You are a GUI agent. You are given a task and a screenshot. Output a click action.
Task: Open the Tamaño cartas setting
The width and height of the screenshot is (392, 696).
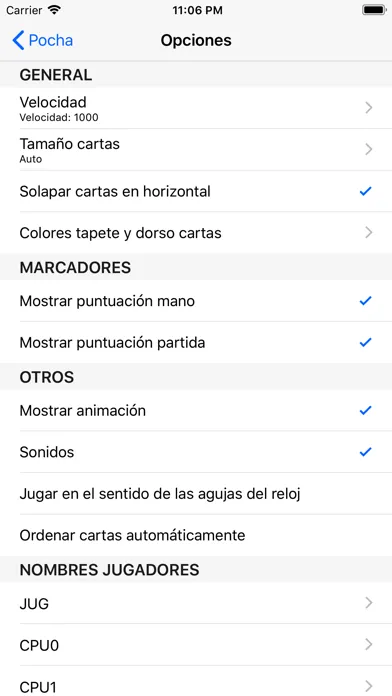point(196,150)
